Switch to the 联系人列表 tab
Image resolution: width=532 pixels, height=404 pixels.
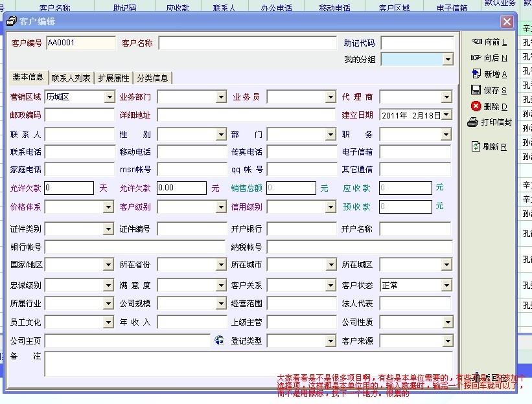click(71, 78)
